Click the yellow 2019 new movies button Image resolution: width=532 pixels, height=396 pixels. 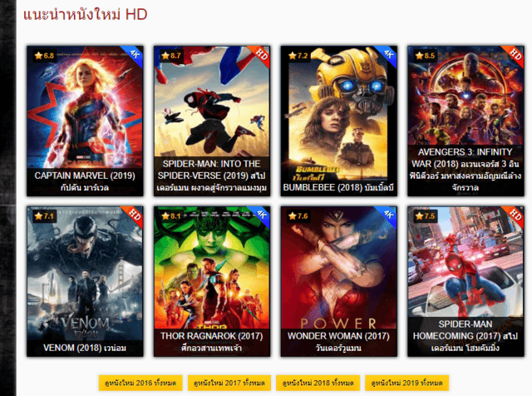coord(406,383)
